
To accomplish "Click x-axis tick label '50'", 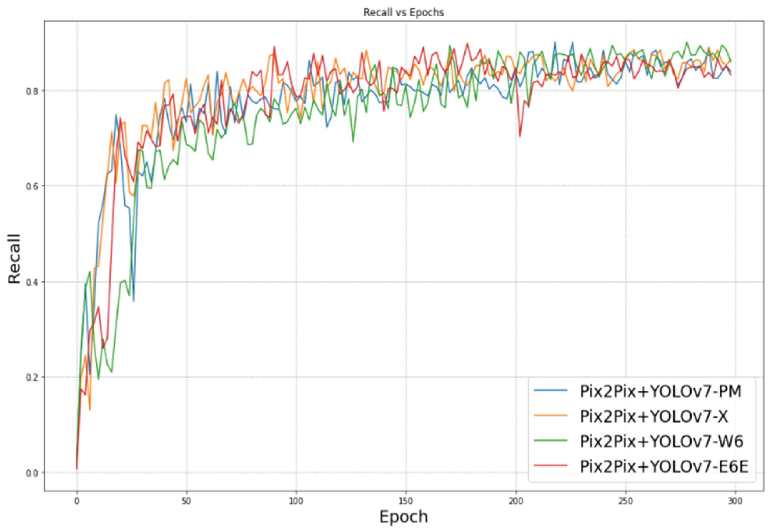I will (x=186, y=501).
